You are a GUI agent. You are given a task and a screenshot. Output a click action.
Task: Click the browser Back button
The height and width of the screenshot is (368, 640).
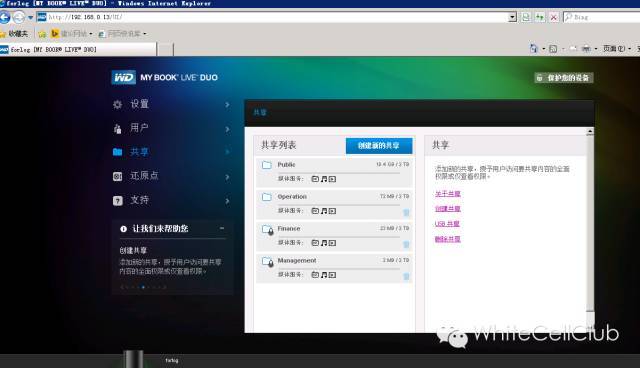[5, 17]
